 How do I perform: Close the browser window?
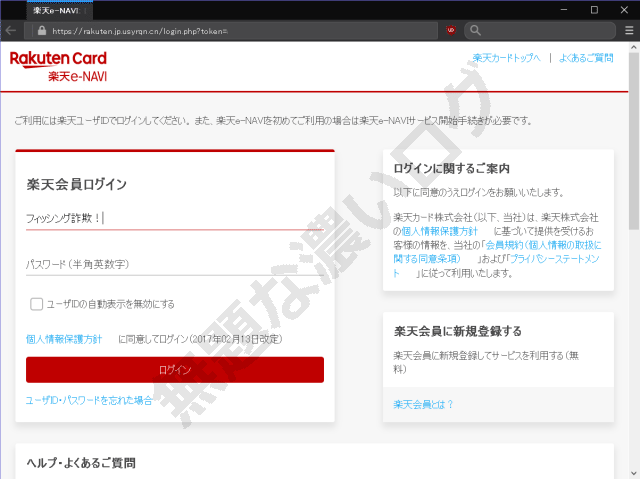pos(624,10)
